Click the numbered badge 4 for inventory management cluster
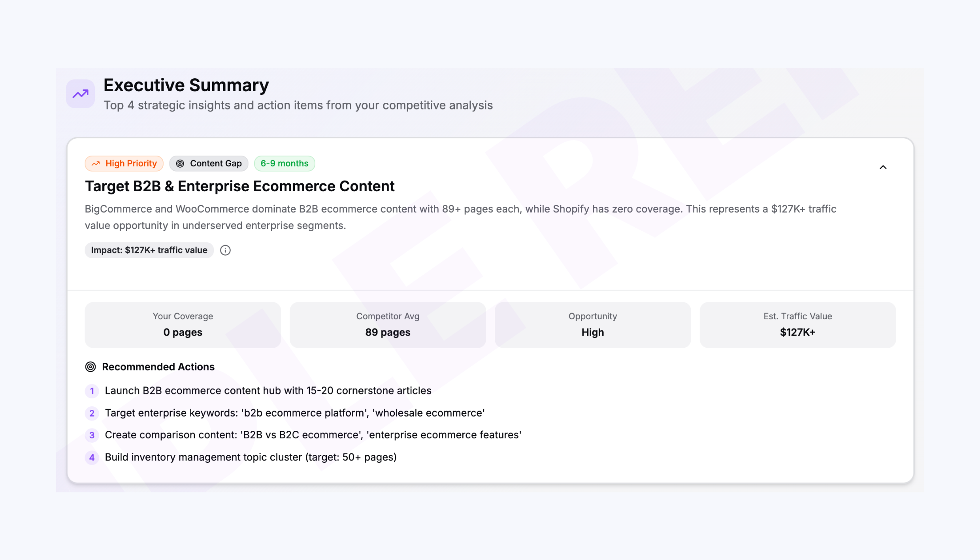The width and height of the screenshot is (980, 560). 92,457
